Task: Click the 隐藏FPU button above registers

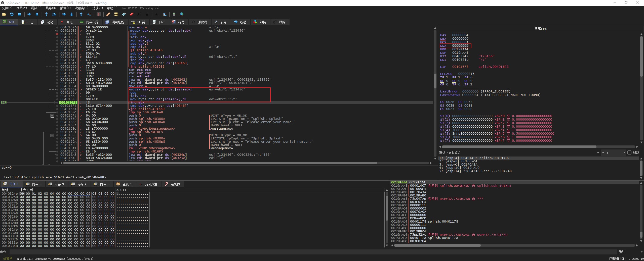Action: click(x=541, y=29)
